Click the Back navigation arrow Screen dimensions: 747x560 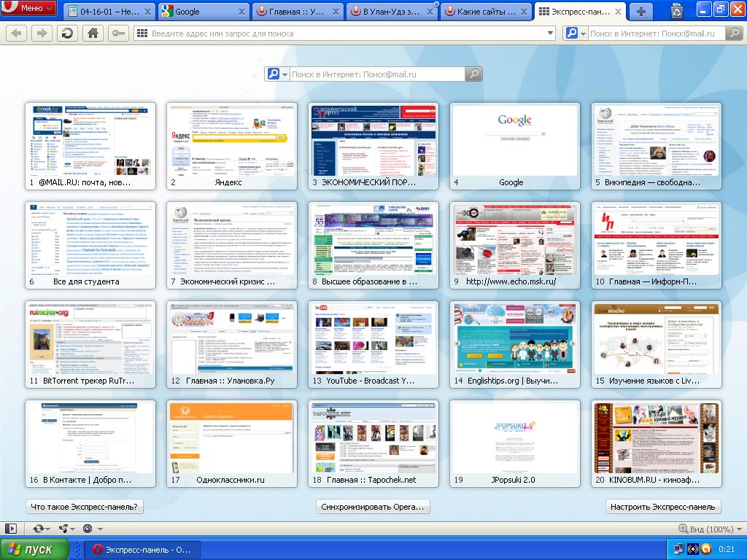(x=17, y=34)
